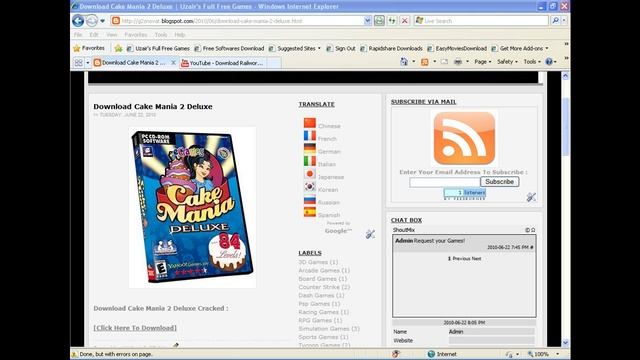Image resolution: width=640 pixels, height=360 pixels.
Task: Click the Live Search input box
Action: 482,20
